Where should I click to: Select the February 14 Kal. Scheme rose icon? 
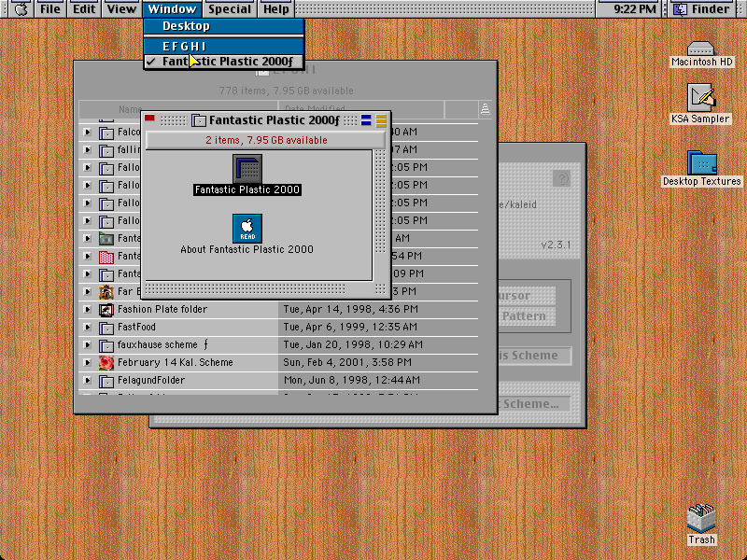pyautogui.click(x=106, y=363)
